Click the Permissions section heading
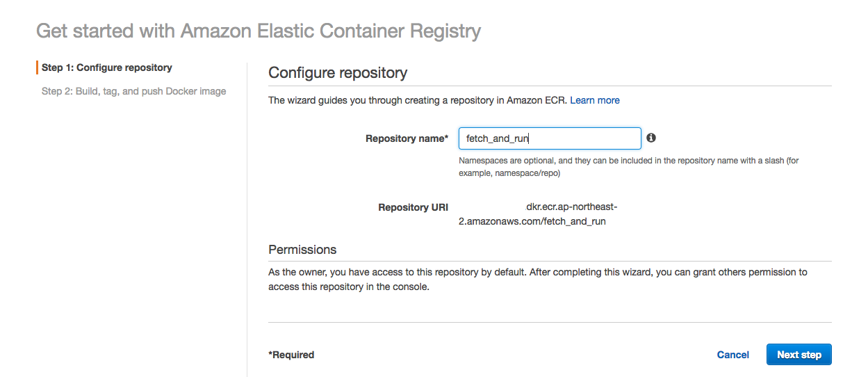The image size is (868, 377). pyautogui.click(x=302, y=250)
